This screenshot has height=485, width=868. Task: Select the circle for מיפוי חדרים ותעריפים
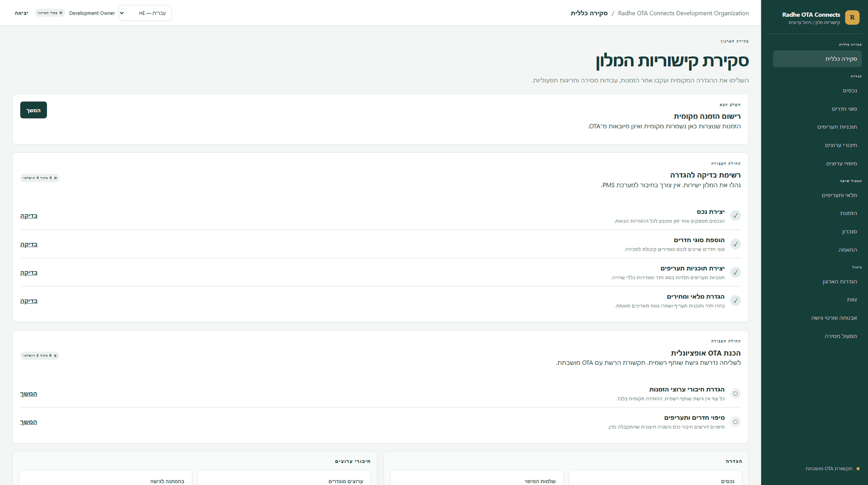pyautogui.click(x=736, y=422)
